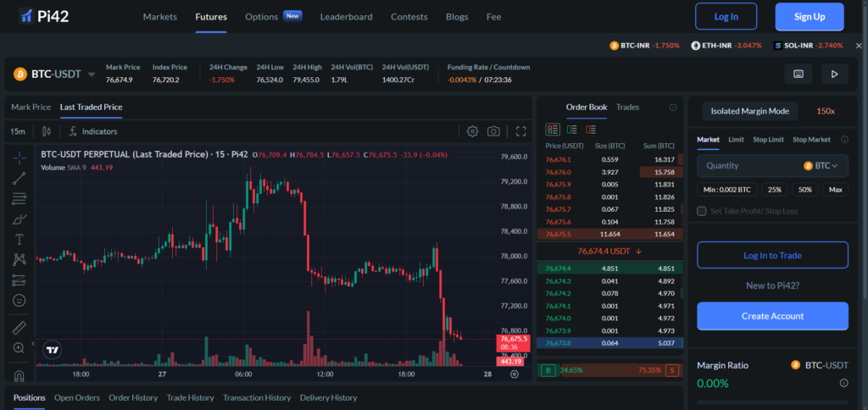Open chart price scale settings icon
868x410 pixels.
pyautogui.click(x=515, y=374)
